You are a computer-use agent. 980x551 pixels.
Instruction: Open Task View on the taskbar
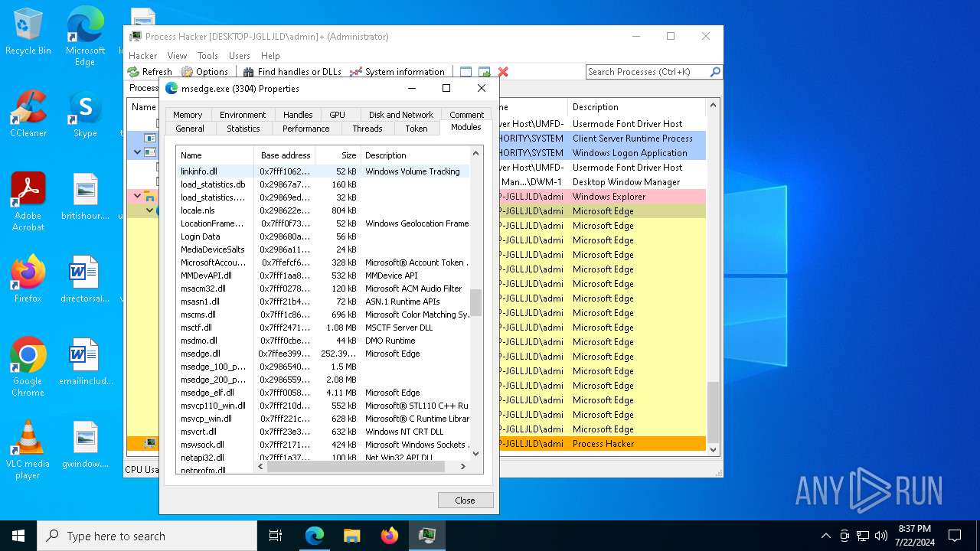tap(276, 536)
